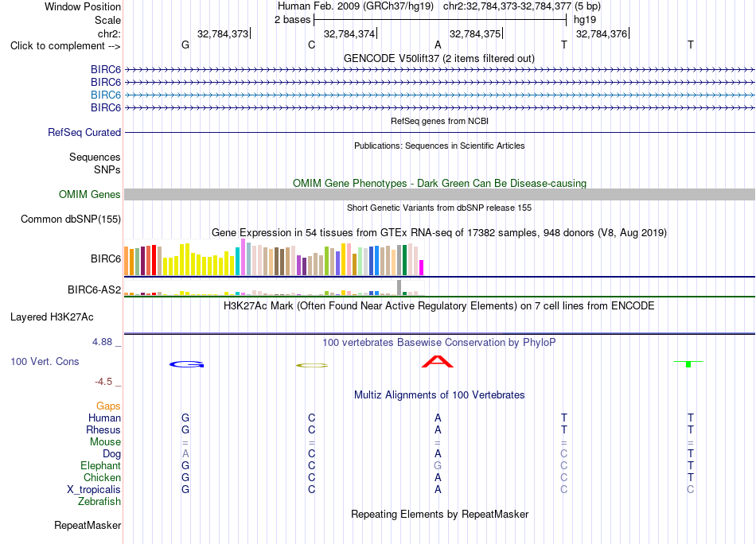Click the mismatched G in the Elephant row
756x544 pixels.
point(438,465)
